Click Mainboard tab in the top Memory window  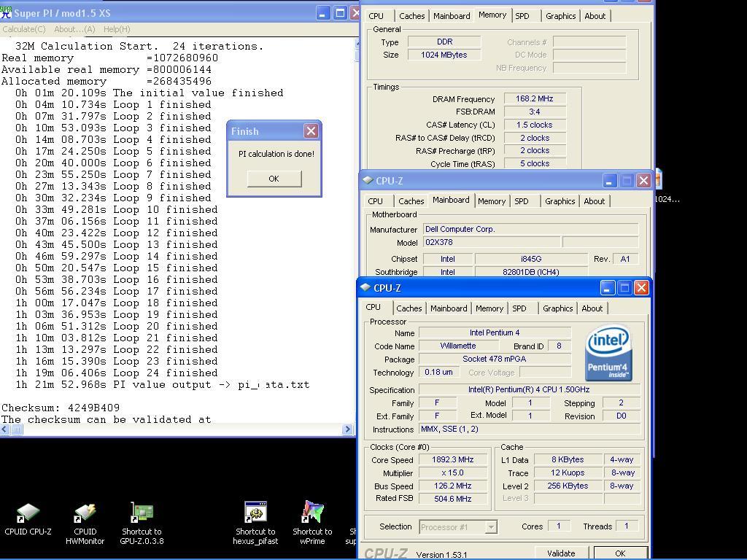(452, 16)
